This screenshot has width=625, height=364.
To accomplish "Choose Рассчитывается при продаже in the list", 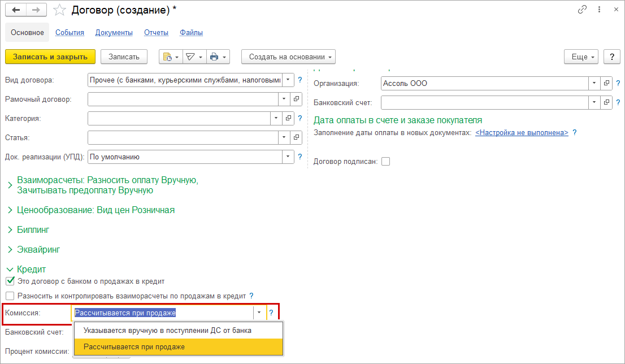I will point(179,347).
